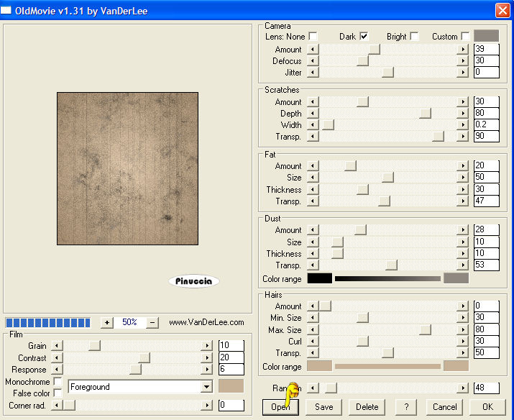Click the Save preset button
514x420 pixels.
coord(323,406)
